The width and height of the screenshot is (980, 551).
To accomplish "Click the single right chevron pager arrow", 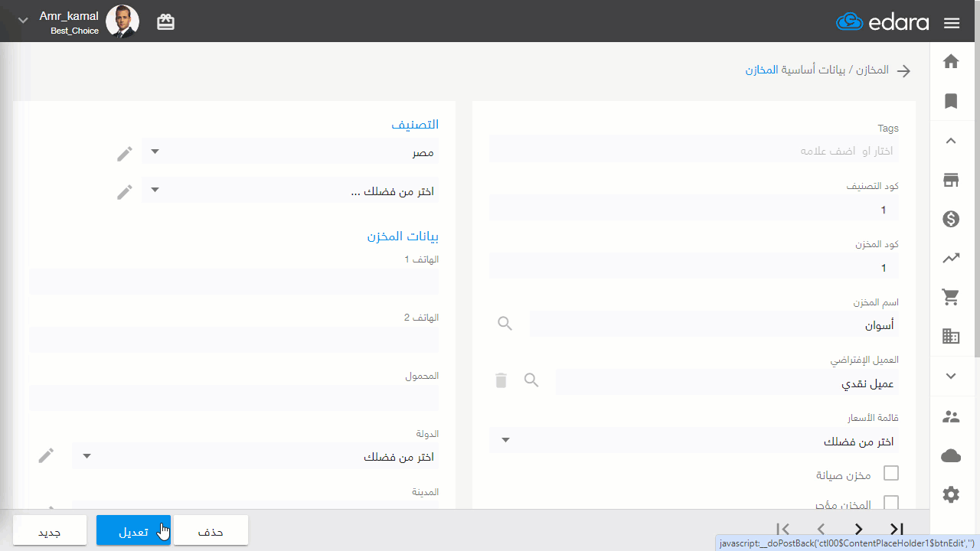I will 858,529.
